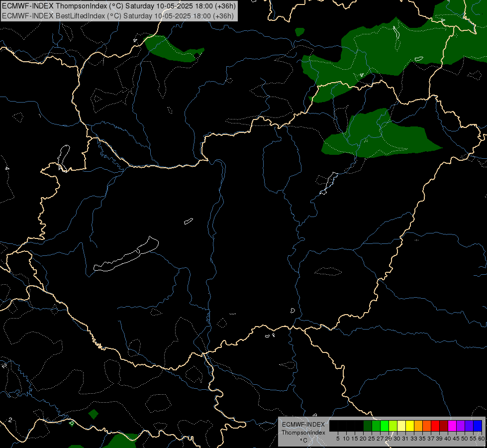Click the ECMWF-INDEX ThompsonIndex title line

coord(119,6)
